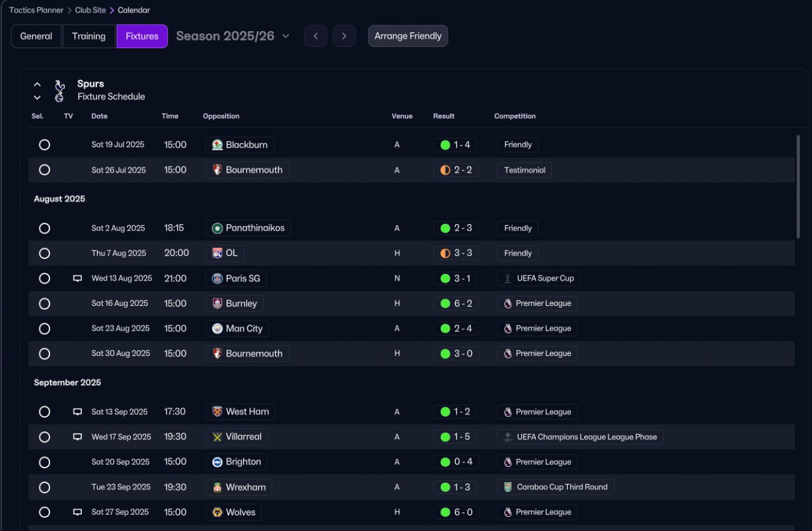Click the TV broadcast icon for Paris SG match
The width and height of the screenshot is (812, 531).
pos(77,279)
